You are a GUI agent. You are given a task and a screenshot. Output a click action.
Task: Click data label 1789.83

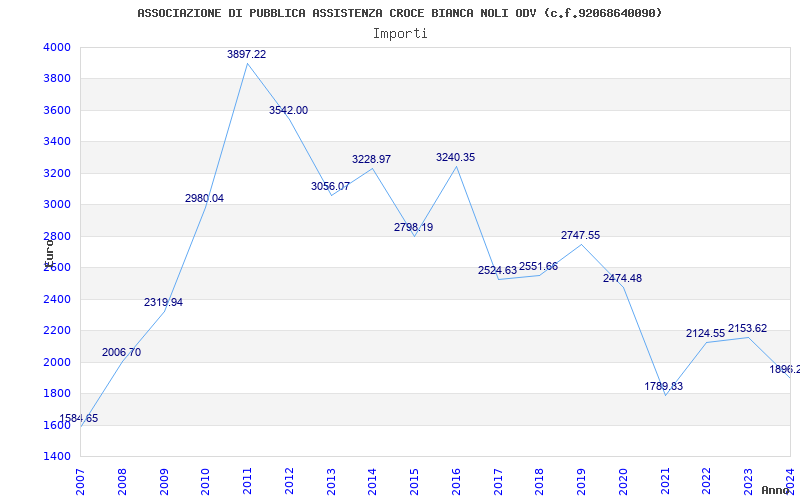coord(664,387)
